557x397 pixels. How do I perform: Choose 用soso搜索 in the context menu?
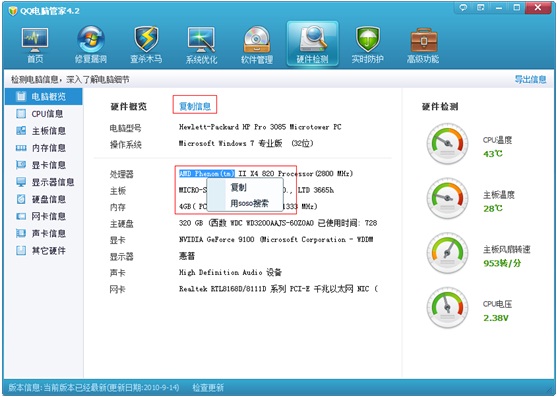245,203
